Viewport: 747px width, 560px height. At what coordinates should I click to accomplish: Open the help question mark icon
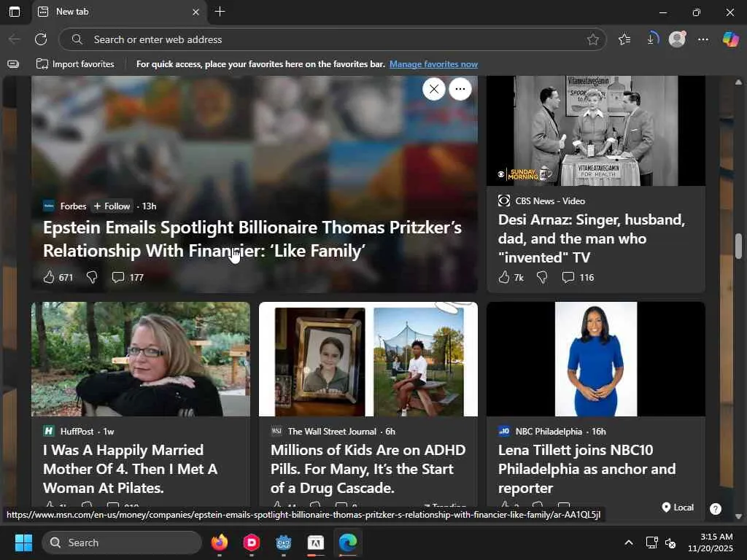[x=715, y=509]
